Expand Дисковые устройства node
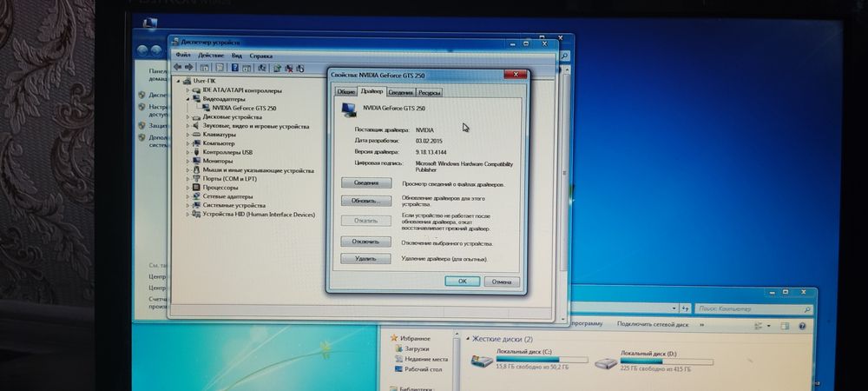The width and height of the screenshot is (868, 391). [x=188, y=116]
